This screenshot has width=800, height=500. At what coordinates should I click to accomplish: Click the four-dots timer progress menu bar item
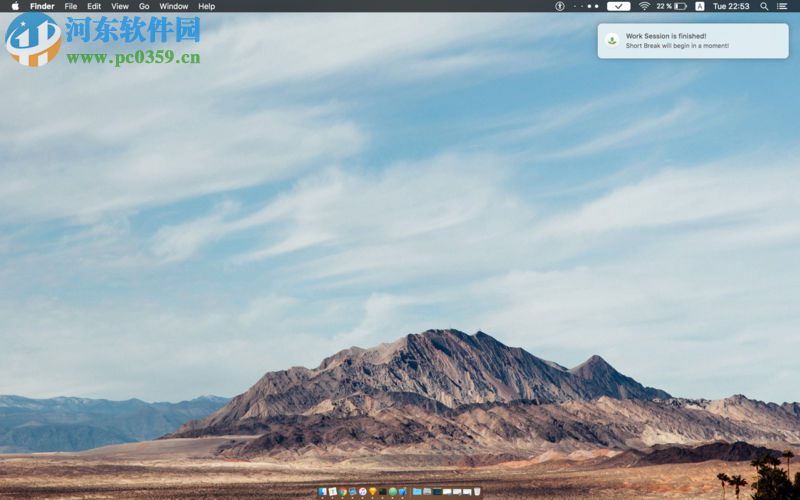pyautogui.click(x=586, y=6)
